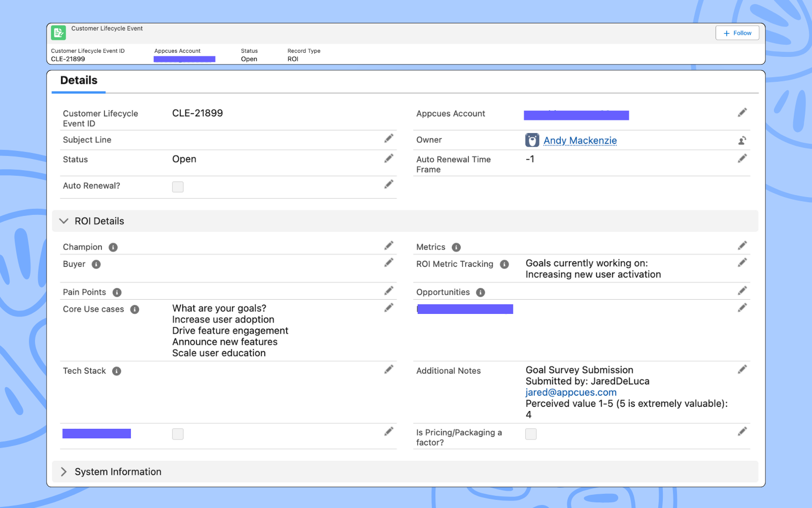Open redacted Appcues Account link in details

pos(576,115)
